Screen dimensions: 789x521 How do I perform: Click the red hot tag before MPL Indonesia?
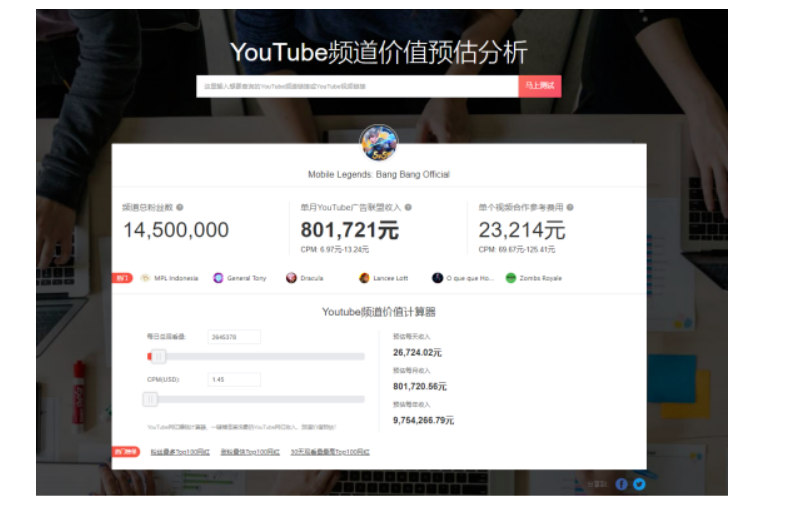pyautogui.click(x=122, y=278)
